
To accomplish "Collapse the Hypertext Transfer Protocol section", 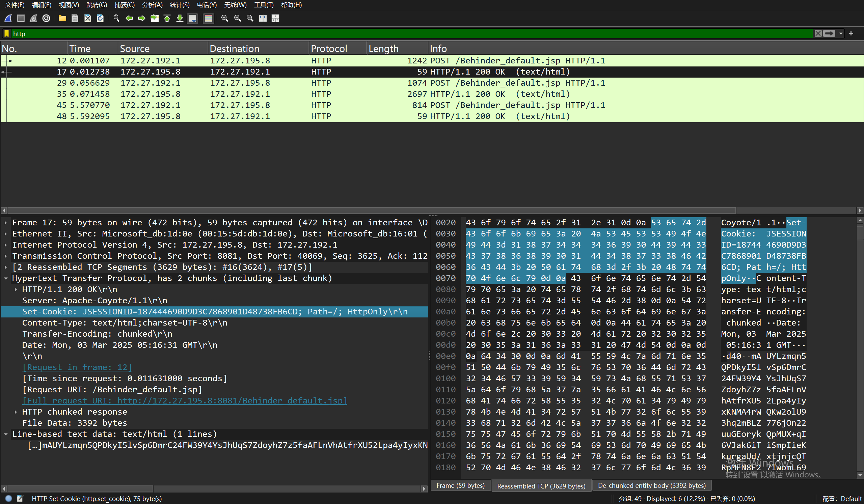I will [x=6, y=278].
